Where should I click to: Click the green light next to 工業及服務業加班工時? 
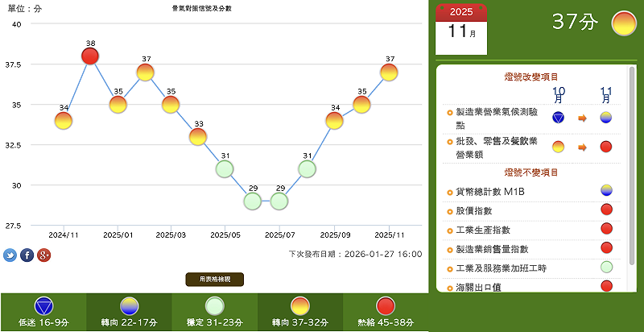(x=606, y=268)
